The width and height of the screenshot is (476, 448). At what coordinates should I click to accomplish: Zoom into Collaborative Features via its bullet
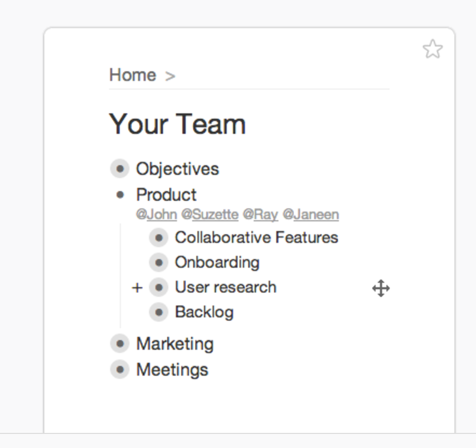click(x=159, y=237)
